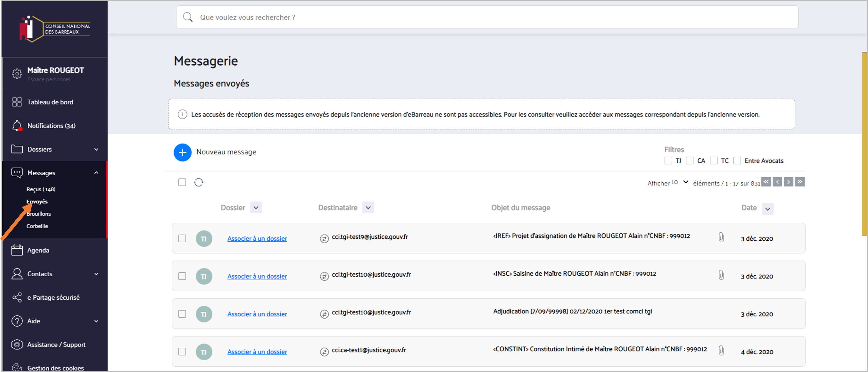Open the Destinataire column dropdown

(x=368, y=208)
